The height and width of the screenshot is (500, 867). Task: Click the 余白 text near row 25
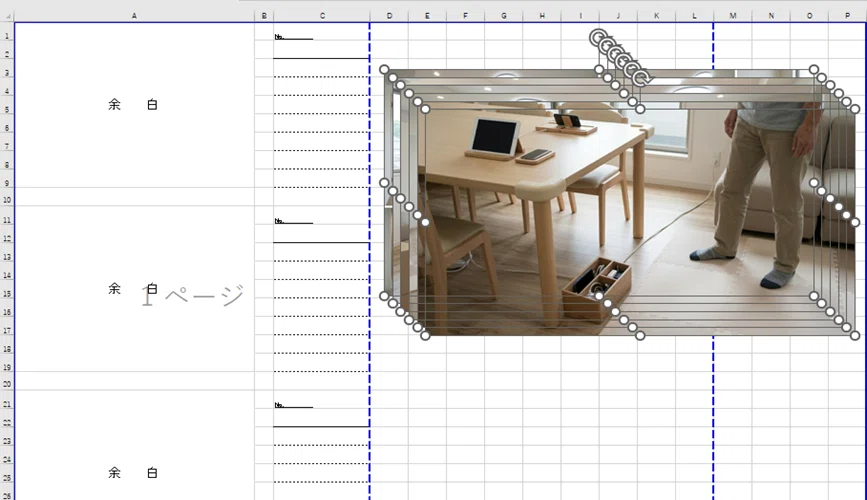133,473
